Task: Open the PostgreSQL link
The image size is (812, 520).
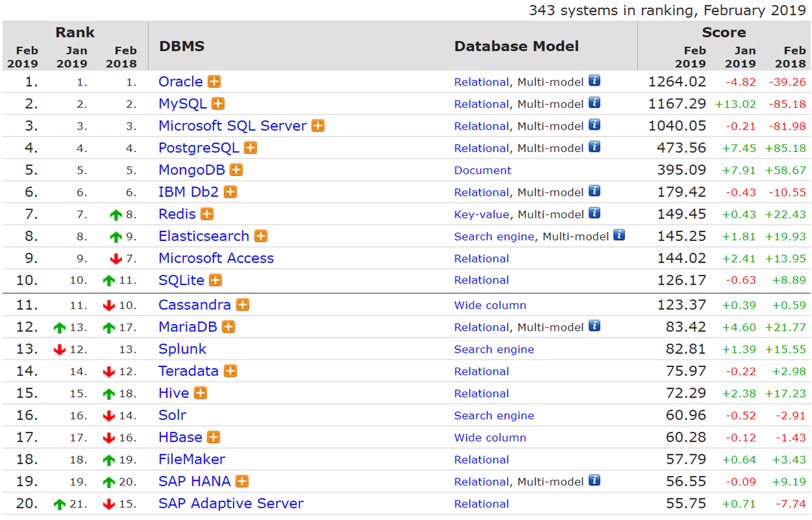Action: [x=199, y=148]
